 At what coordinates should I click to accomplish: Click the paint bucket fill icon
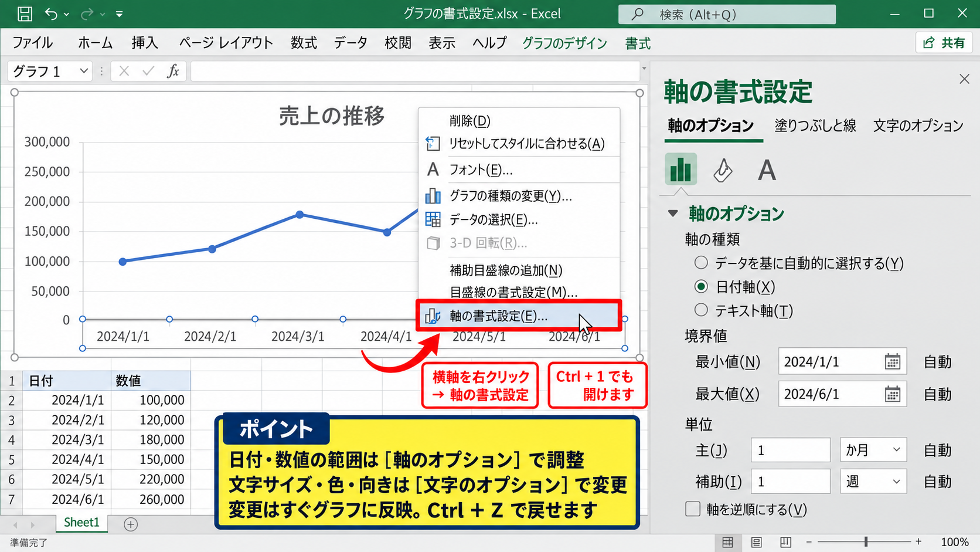723,170
